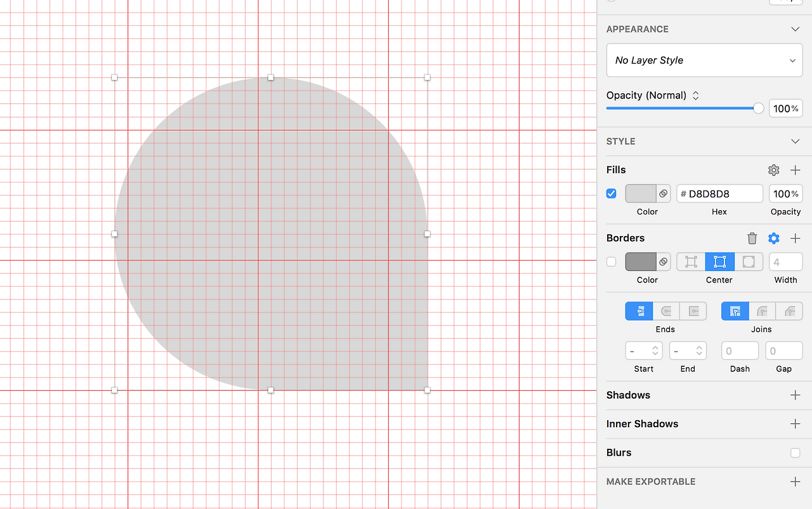812x509 pixels.
Task: Click the bottom-middle selection handle
Action: tap(271, 390)
